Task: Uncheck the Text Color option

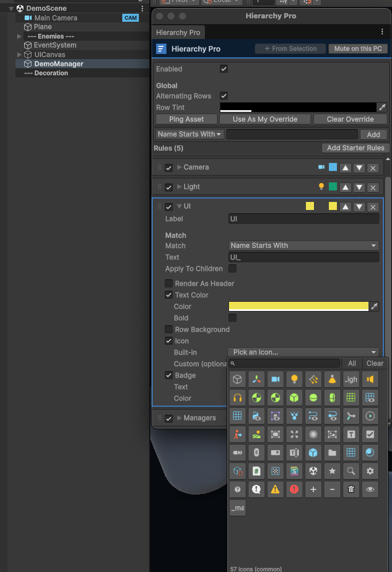Action: (169, 295)
